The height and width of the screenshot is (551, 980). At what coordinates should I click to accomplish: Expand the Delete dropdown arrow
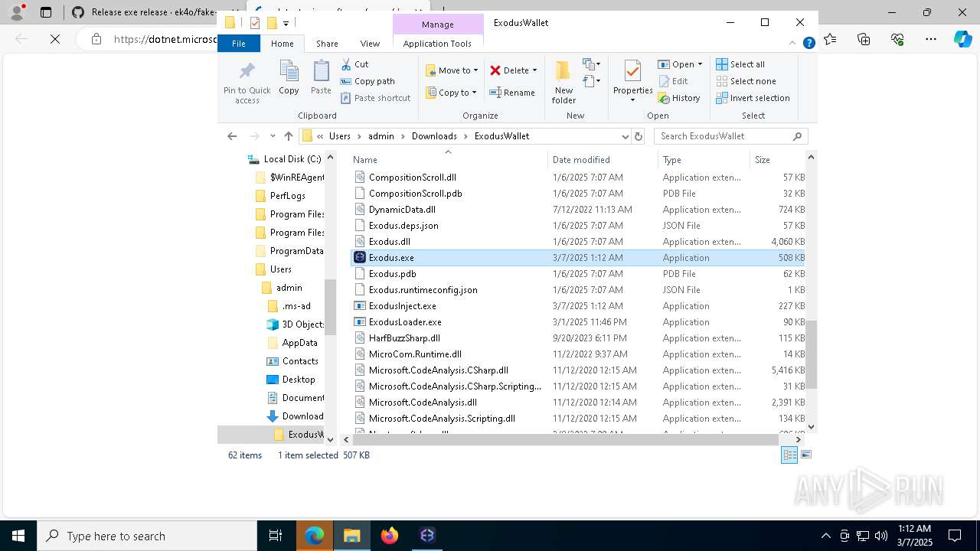coord(534,70)
